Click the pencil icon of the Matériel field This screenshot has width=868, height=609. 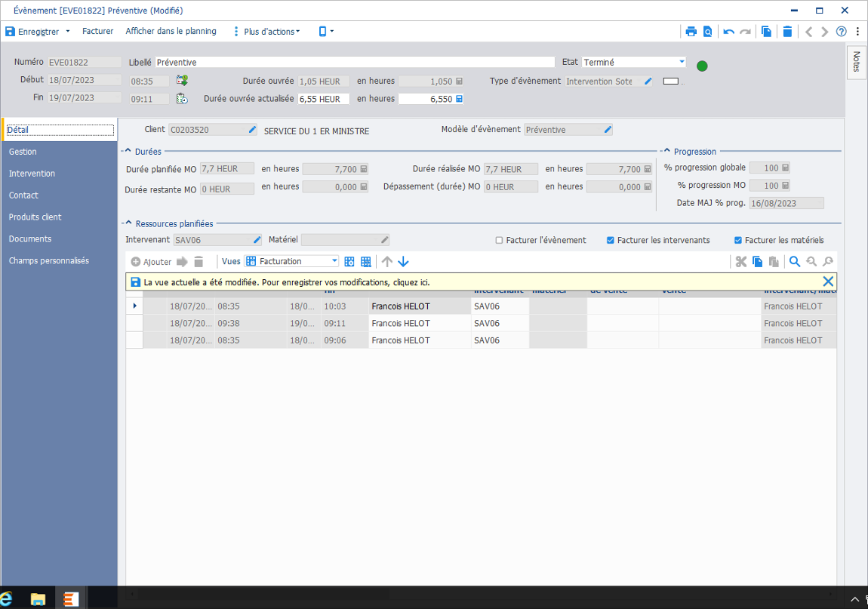point(385,240)
